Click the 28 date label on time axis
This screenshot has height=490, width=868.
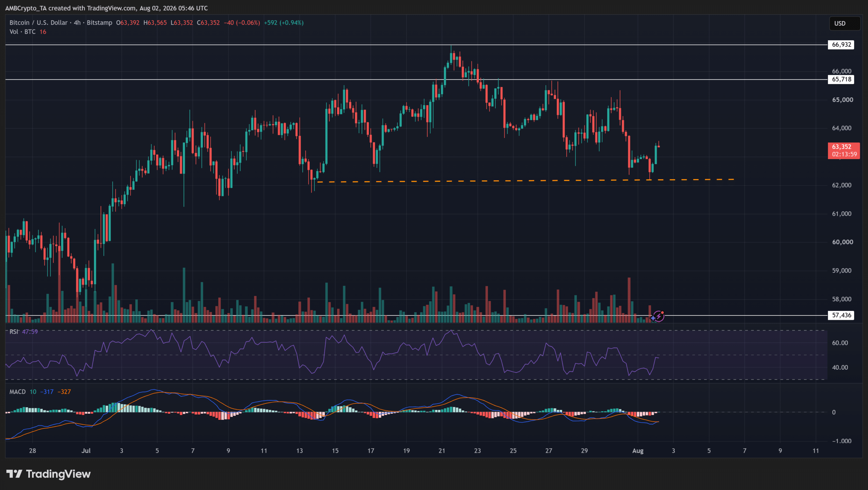(x=33, y=451)
